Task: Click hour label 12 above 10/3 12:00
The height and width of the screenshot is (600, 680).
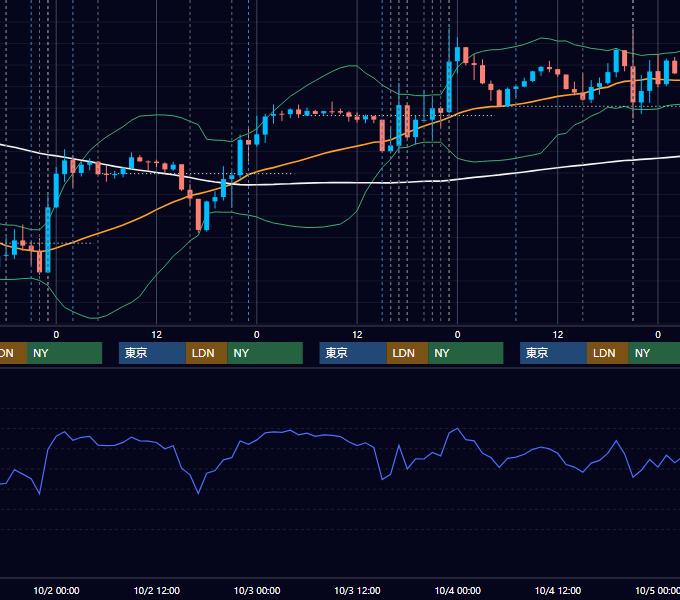Action: [x=357, y=335]
